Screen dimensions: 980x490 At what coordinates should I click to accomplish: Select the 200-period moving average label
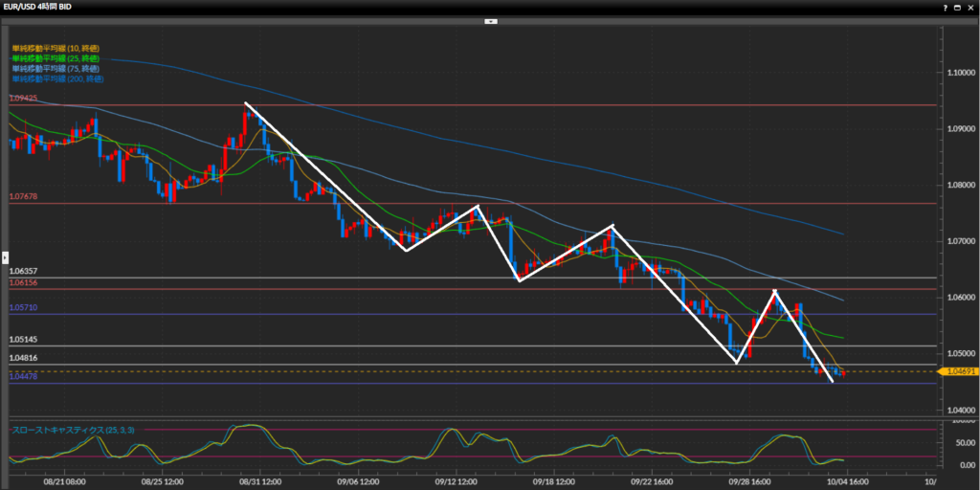(57, 79)
